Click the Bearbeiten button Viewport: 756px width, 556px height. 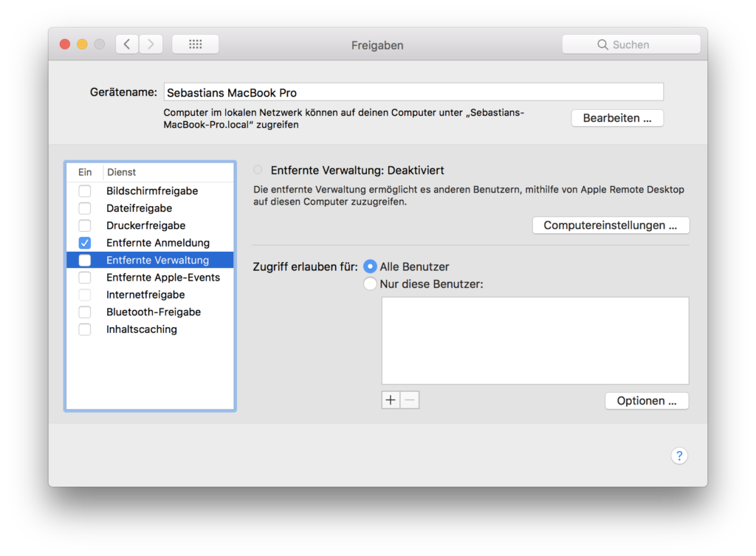pyautogui.click(x=617, y=118)
